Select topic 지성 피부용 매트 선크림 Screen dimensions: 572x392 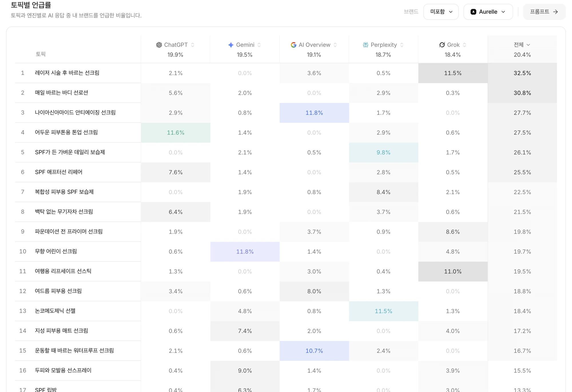tap(61, 331)
